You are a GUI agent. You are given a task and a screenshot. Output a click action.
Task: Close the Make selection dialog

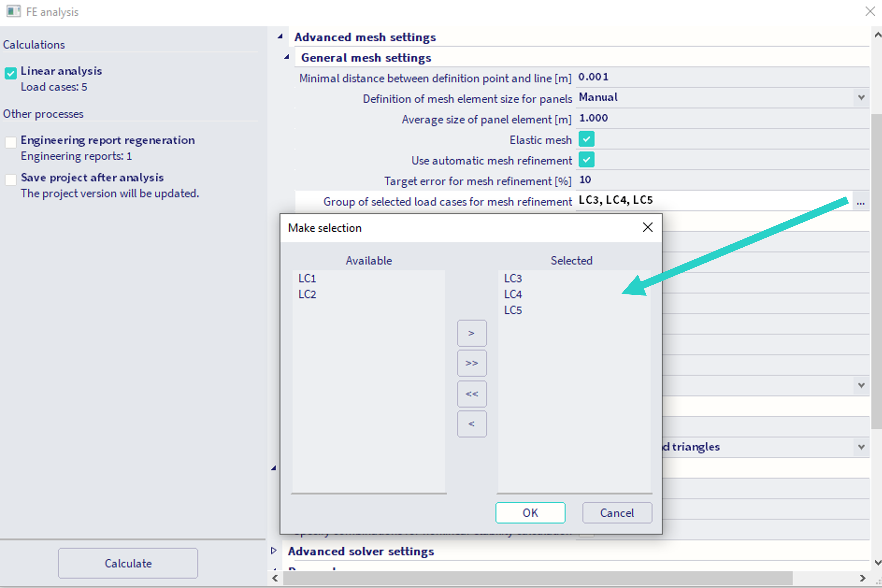click(647, 227)
